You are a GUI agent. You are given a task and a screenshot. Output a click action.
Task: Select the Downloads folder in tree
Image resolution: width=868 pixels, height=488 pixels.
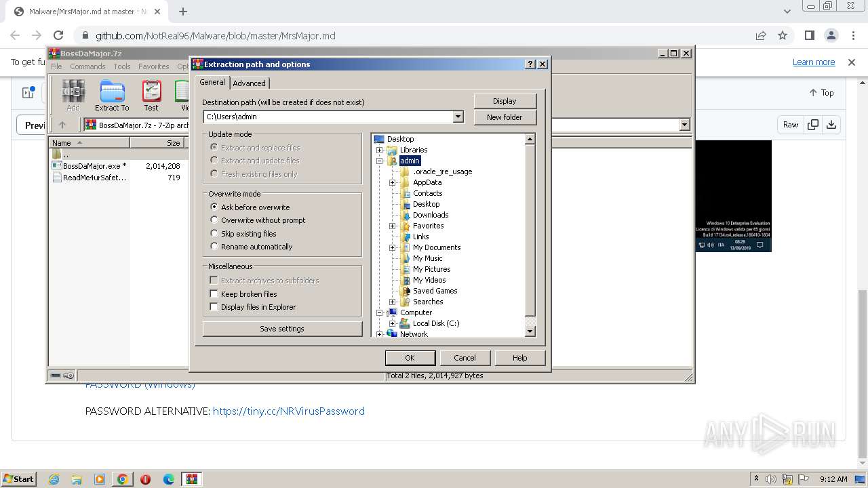point(431,215)
